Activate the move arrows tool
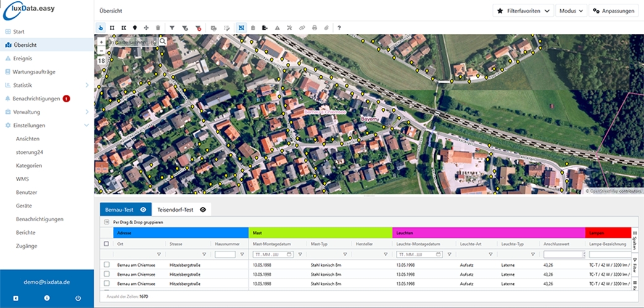644x308 pixels. [146, 28]
